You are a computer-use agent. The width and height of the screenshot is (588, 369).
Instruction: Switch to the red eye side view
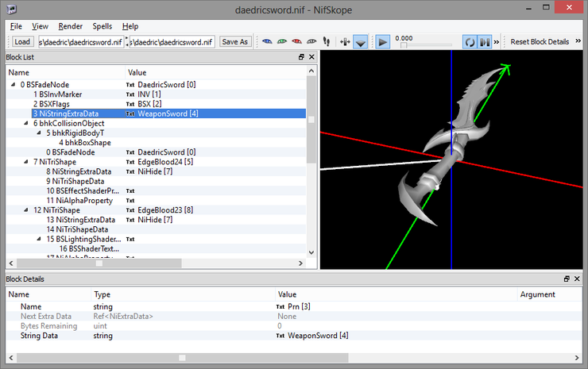click(x=296, y=41)
